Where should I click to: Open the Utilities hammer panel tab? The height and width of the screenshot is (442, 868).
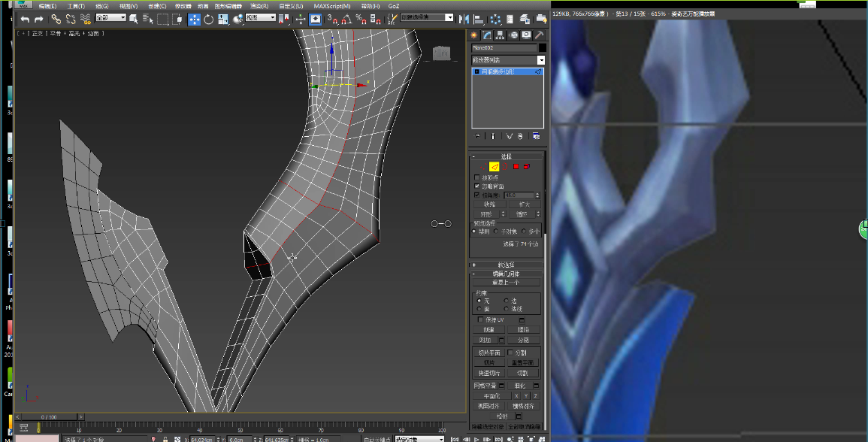click(539, 35)
